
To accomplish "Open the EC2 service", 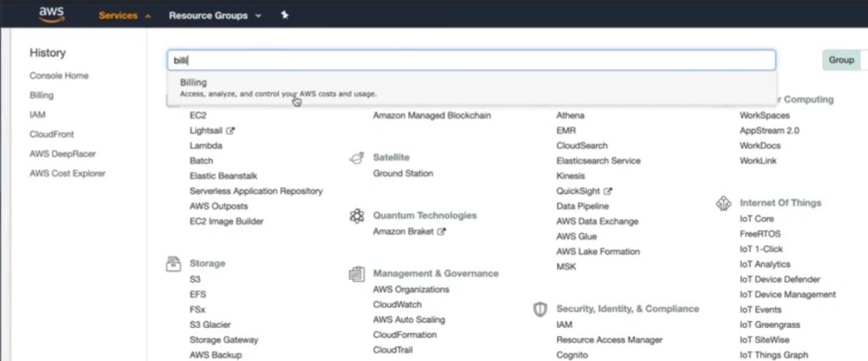I will pyautogui.click(x=198, y=116).
